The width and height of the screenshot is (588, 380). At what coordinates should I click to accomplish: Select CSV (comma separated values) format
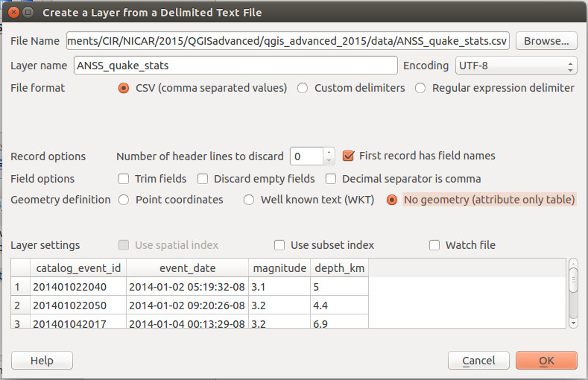[x=124, y=88]
